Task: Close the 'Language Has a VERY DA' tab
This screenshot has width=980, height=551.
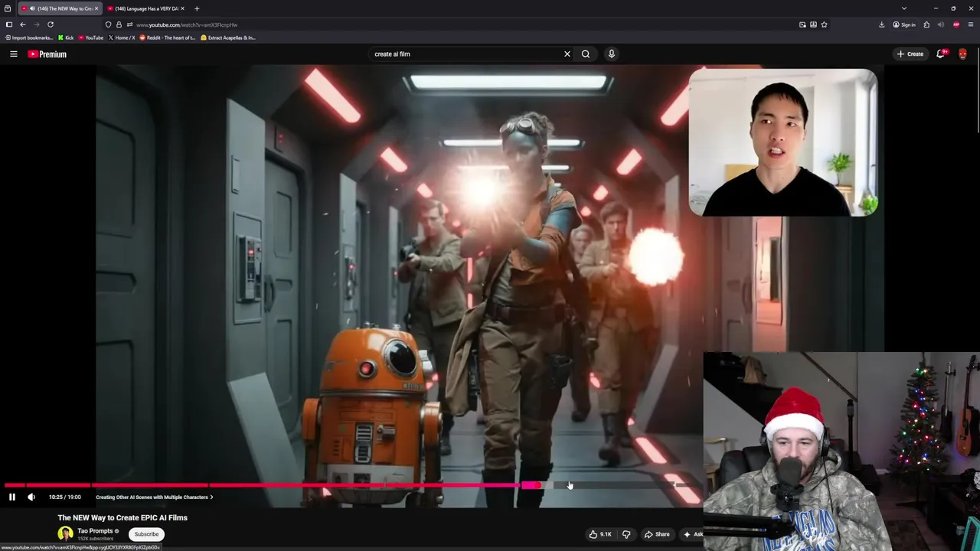Action: (x=182, y=8)
